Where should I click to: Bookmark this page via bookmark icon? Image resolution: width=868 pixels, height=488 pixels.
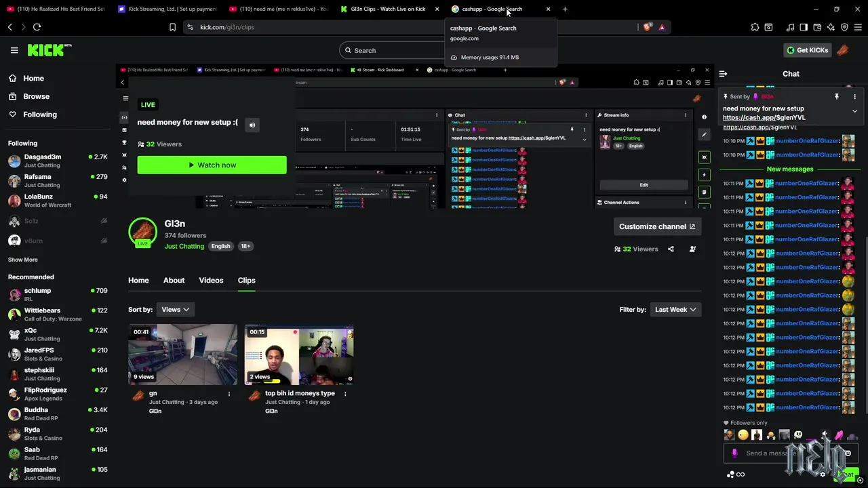pos(172,27)
